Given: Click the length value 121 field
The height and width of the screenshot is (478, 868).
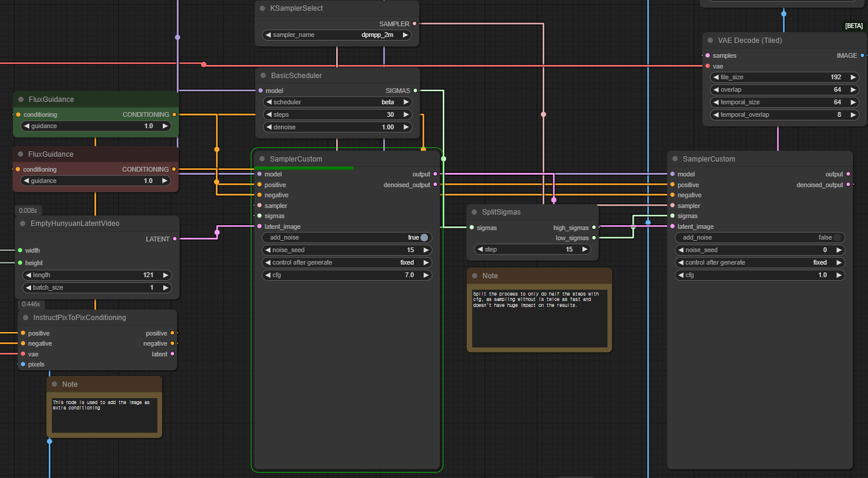Looking at the screenshot, I should pos(97,275).
